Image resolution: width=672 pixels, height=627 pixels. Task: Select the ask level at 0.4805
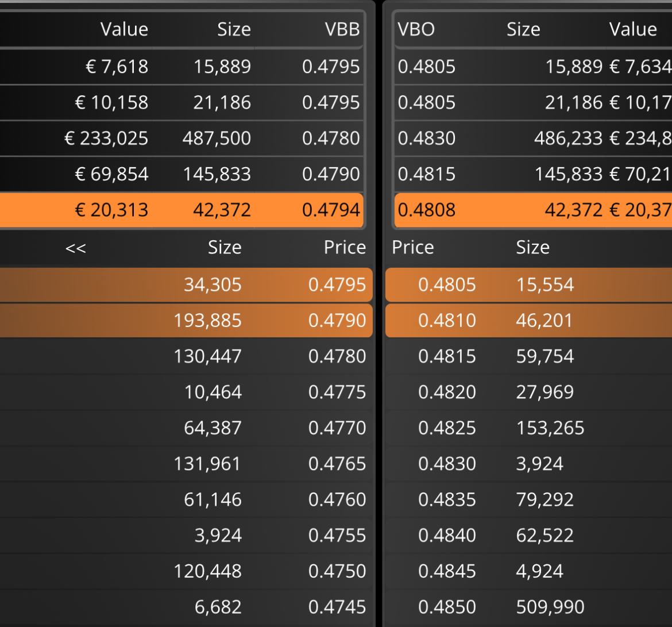tap(529, 285)
